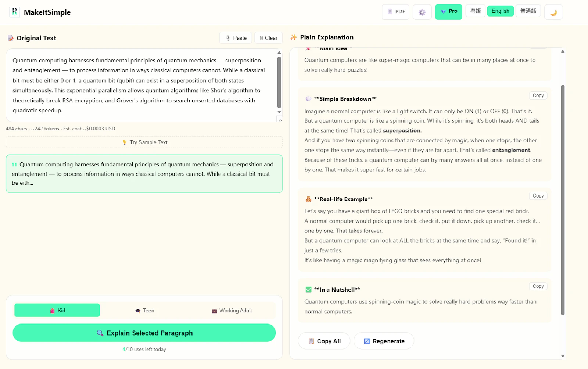Click the "484 chars" stats line
Image resolution: width=588 pixels, height=369 pixels.
click(60, 129)
